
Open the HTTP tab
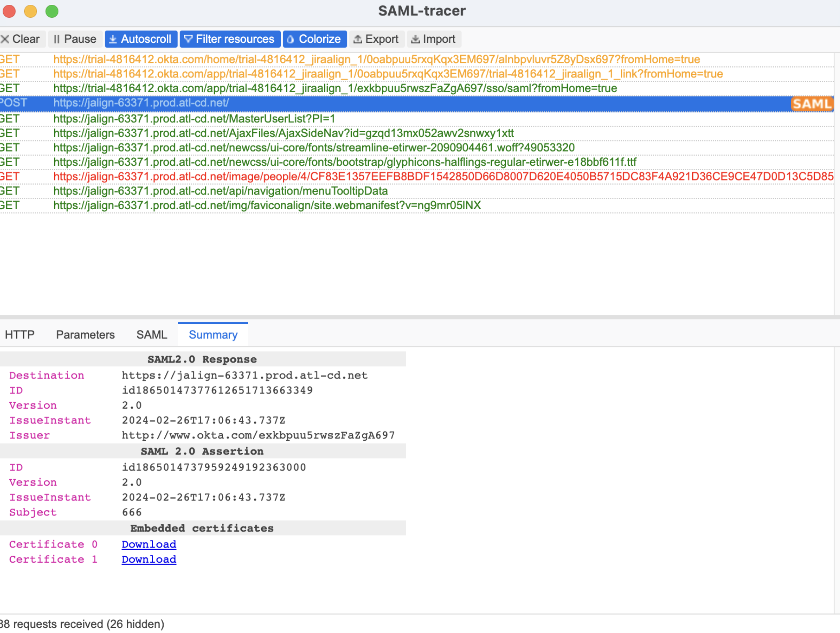(20, 335)
